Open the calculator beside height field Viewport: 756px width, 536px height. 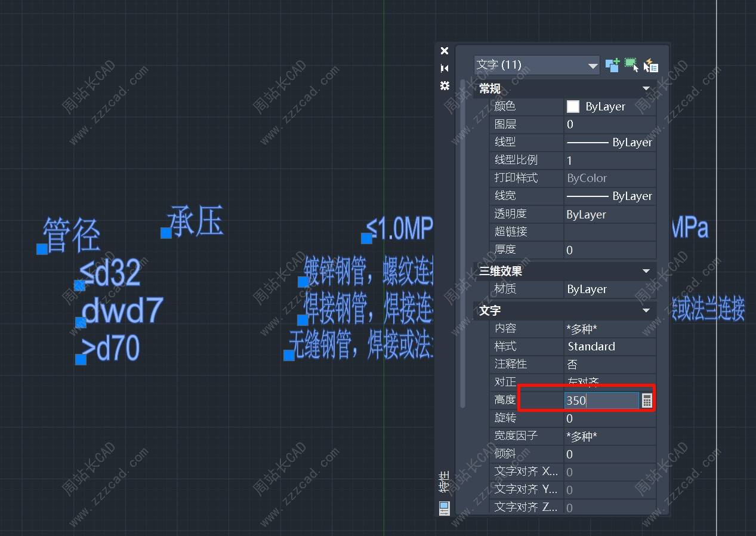[x=647, y=401]
